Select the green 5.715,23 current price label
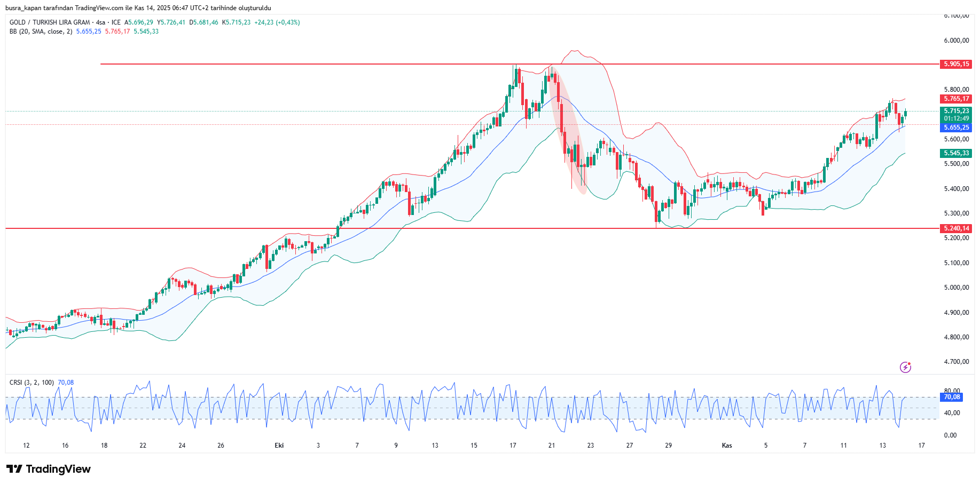 click(955, 111)
